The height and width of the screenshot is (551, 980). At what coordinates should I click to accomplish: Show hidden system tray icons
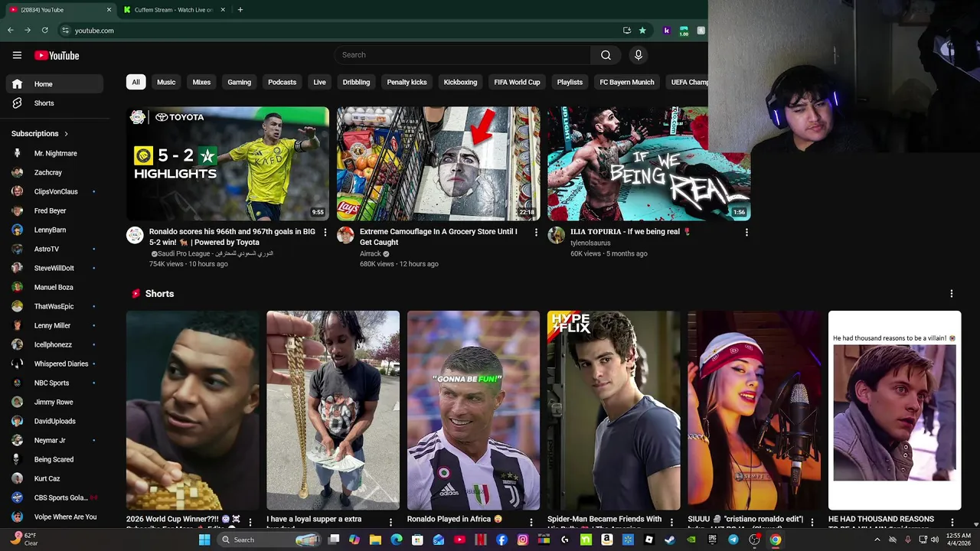point(877,540)
